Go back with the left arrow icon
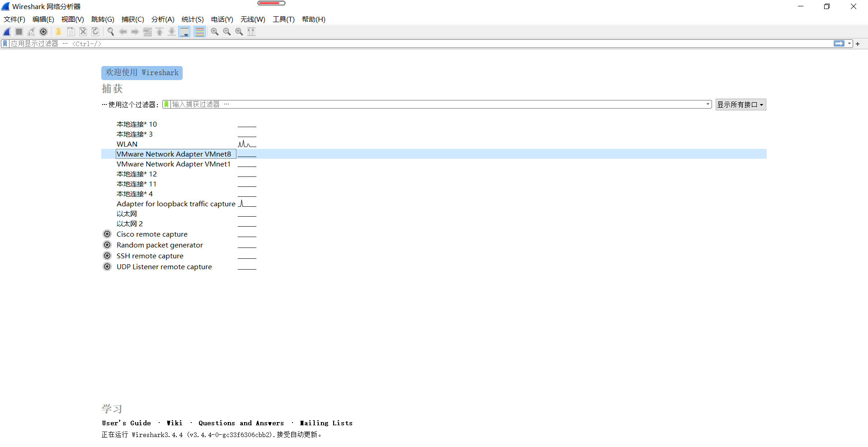This screenshot has width=868, height=447. tap(123, 32)
